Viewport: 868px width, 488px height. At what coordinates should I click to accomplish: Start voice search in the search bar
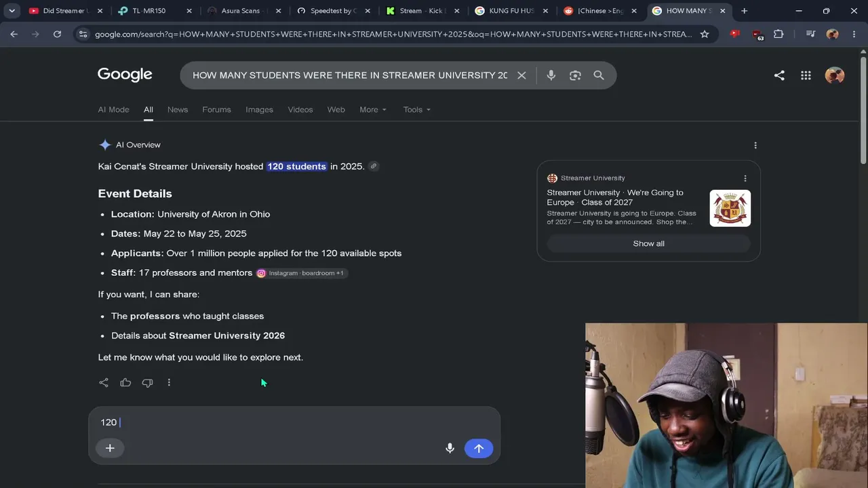tap(551, 75)
